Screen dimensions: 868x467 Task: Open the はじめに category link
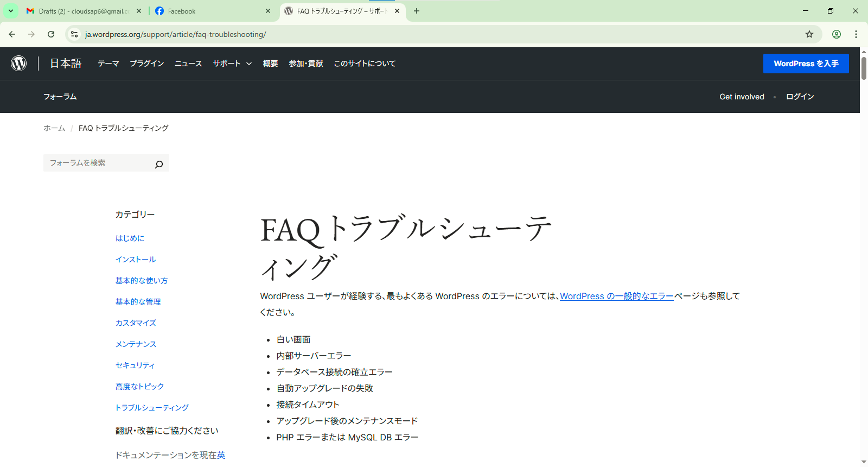pyautogui.click(x=130, y=238)
